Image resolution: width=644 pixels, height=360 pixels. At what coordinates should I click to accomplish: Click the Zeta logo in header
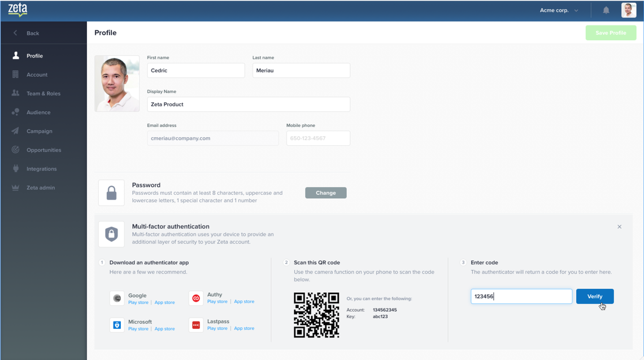pos(18,10)
